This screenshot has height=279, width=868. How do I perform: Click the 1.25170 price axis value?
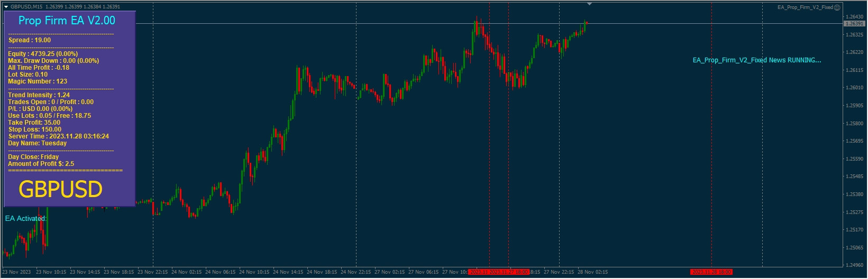(854, 230)
